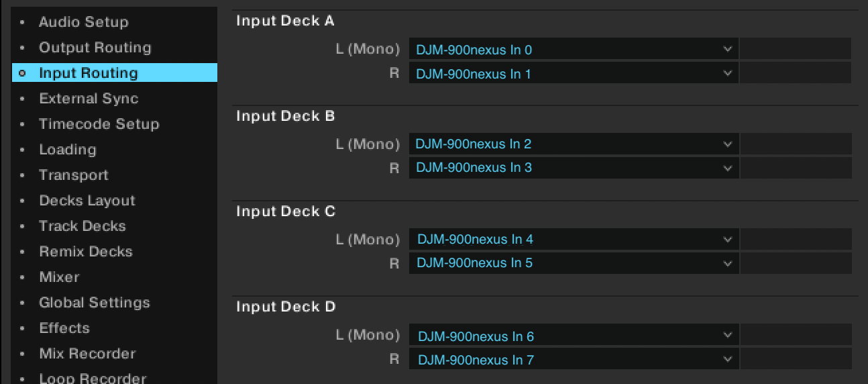This screenshot has width=868, height=384.
Task: Open Decks Layout settings
Action: tap(87, 201)
